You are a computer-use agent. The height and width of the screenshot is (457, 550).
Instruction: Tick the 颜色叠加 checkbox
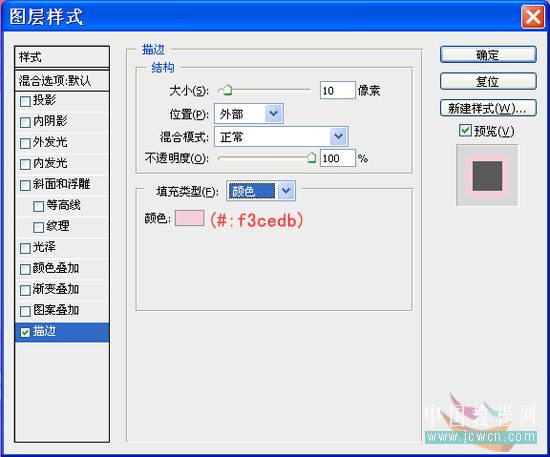click(x=25, y=269)
